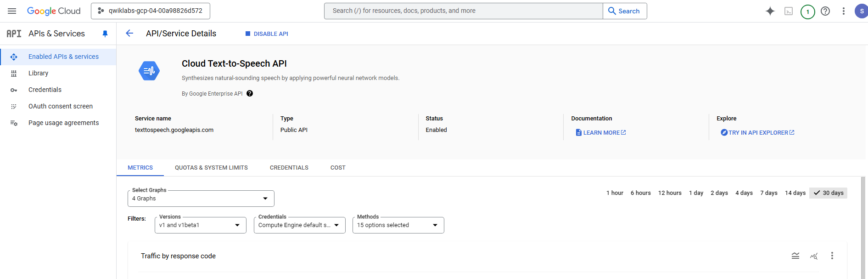Select the 12 hours time range
868x279 pixels.
point(670,193)
